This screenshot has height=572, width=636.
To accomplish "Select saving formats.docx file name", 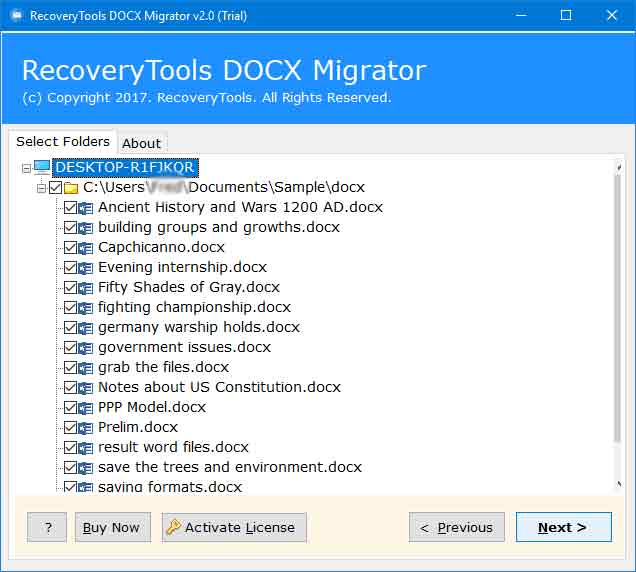I will (170, 487).
